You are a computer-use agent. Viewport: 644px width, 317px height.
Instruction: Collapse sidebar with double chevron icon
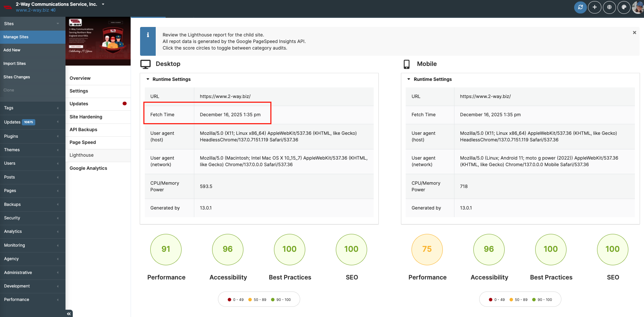pos(69,313)
